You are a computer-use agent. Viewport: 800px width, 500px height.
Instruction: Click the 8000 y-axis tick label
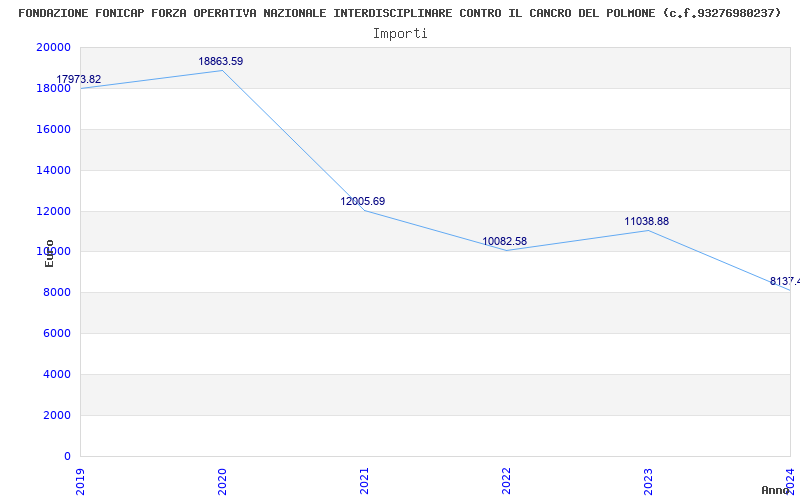[57, 292]
